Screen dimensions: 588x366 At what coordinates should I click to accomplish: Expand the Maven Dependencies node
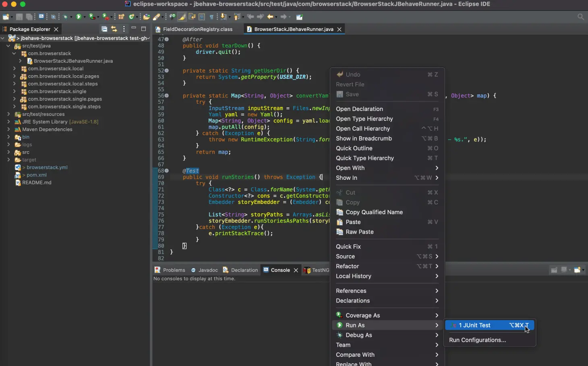(8, 130)
